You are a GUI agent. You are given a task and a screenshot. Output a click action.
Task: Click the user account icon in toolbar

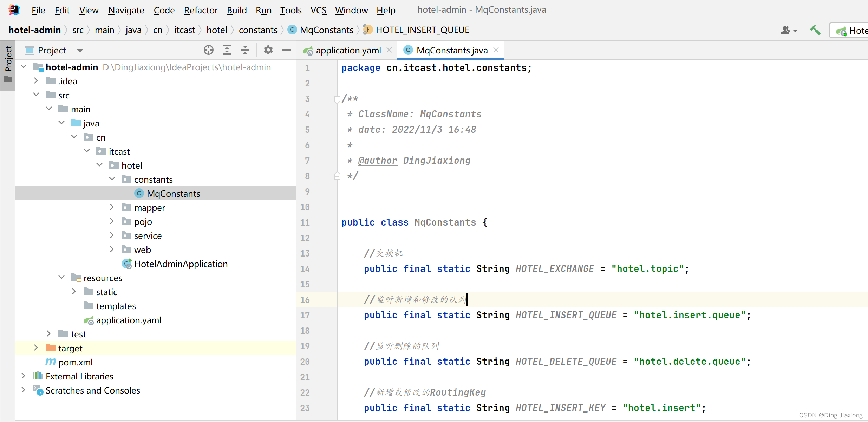coord(785,30)
